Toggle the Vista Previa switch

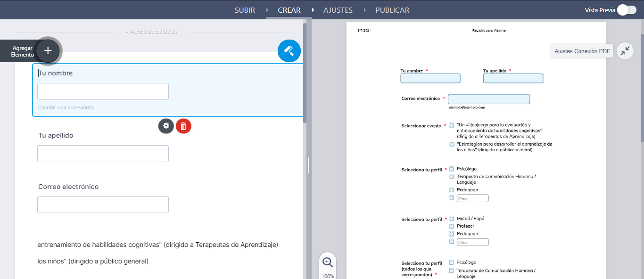click(627, 10)
